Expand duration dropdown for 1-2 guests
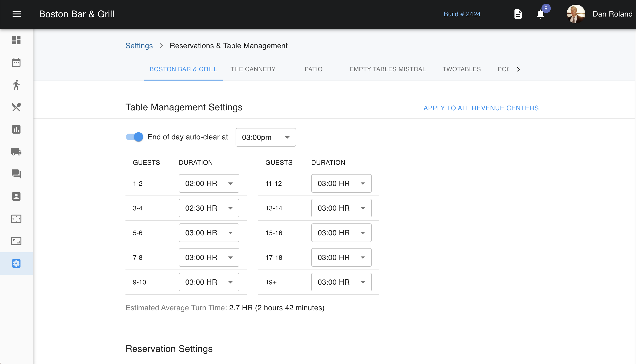636x364 pixels. click(x=209, y=183)
